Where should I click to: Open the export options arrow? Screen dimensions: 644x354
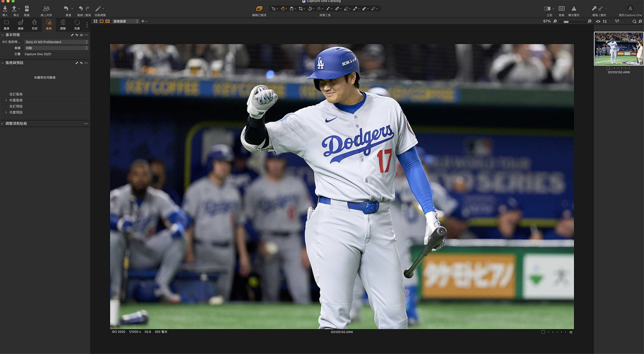point(19,9)
